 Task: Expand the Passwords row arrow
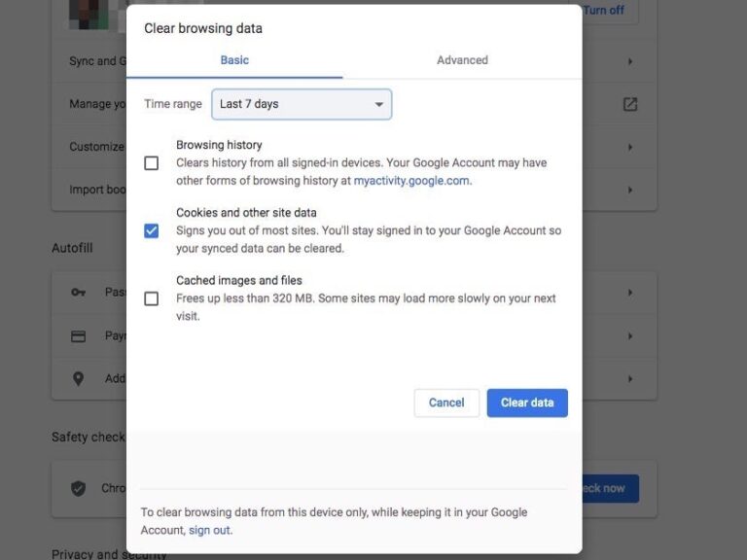630,293
